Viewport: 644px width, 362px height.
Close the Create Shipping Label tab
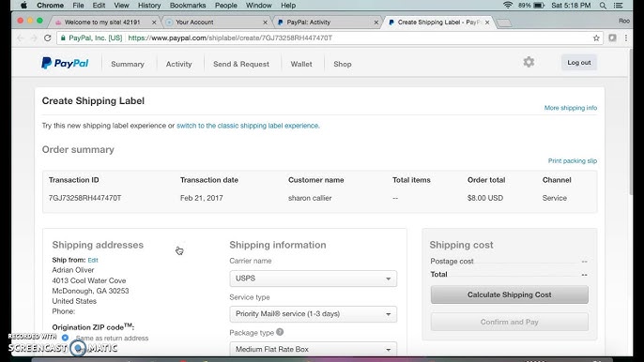coord(487,23)
